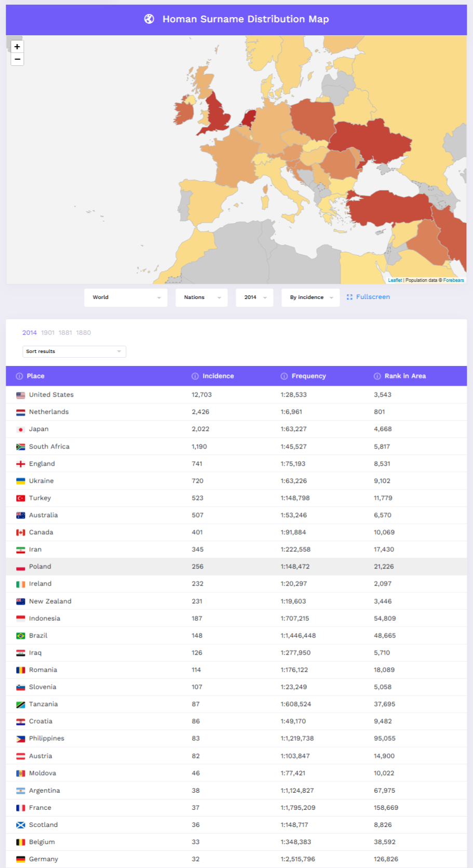Select the 1880 year tab

(84, 333)
